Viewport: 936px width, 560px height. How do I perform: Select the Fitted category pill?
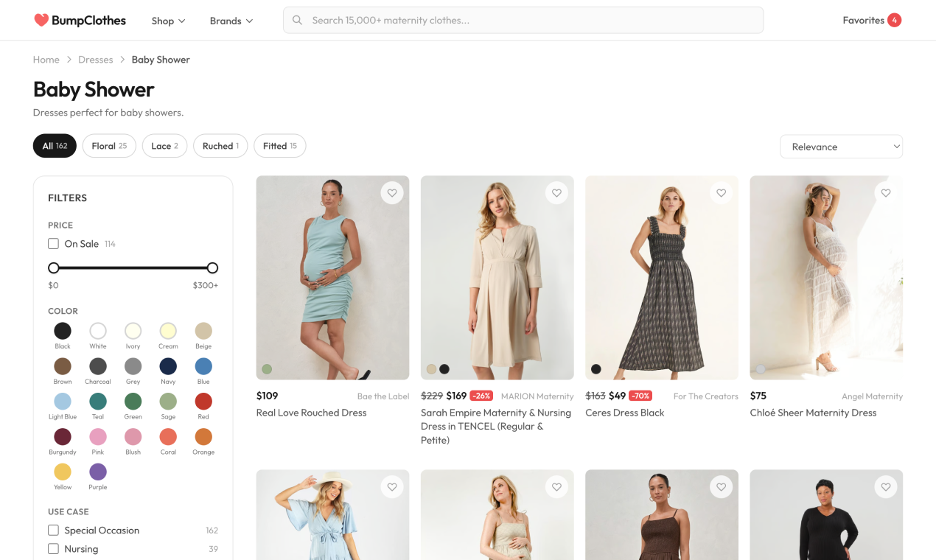click(x=279, y=145)
